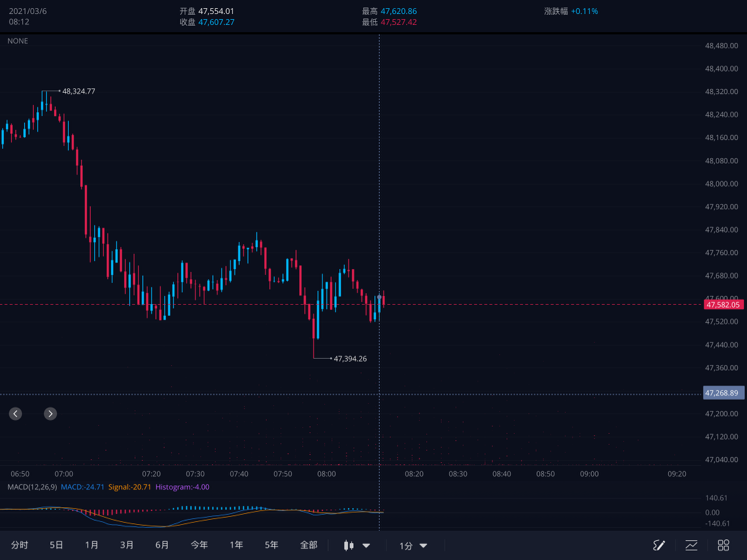Click the 开盘 47,554.01 open value
The width and height of the screenshot is (747, 560).
pos(207,11)
